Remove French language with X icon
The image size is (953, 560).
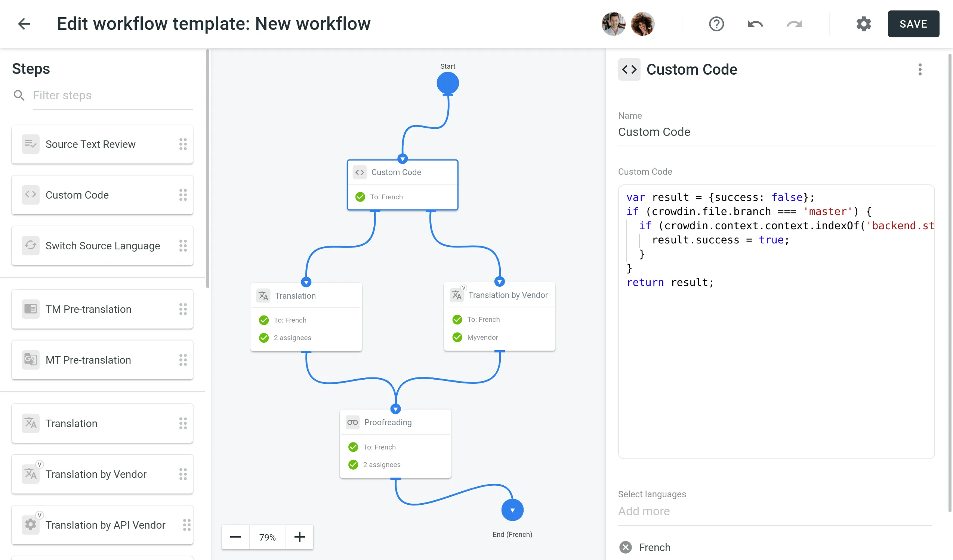pos(625,547)
